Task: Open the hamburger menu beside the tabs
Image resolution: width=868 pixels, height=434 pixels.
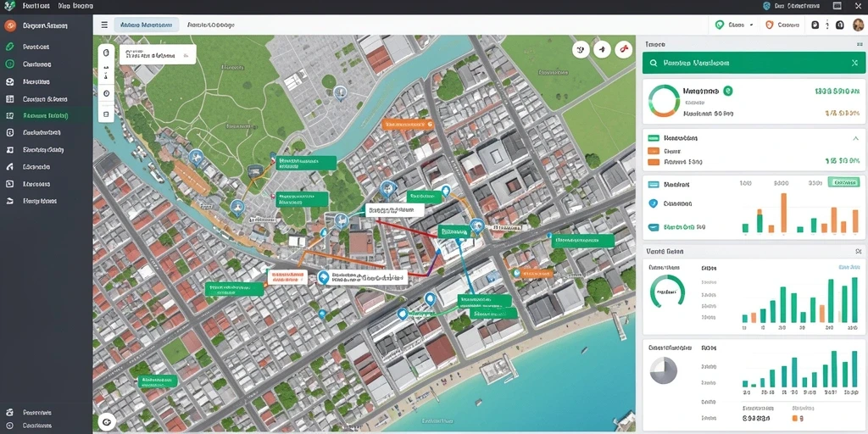Action: [104, 25]
